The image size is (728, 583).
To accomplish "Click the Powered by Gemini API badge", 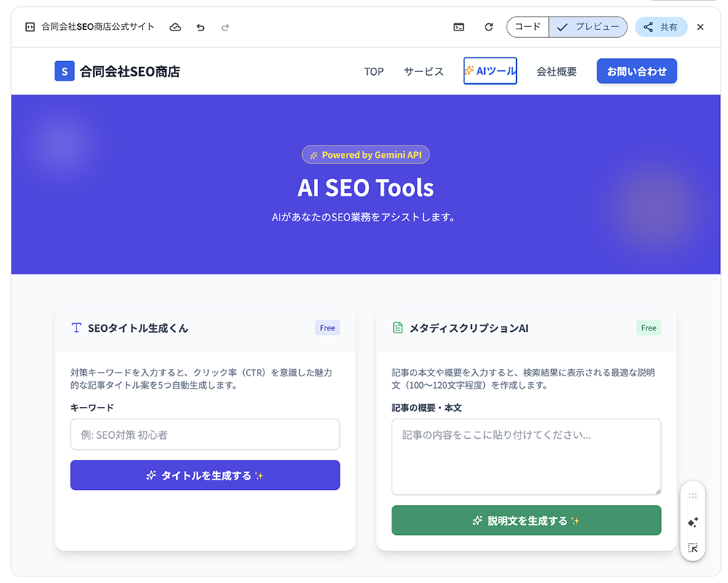I will coord(365,154).
